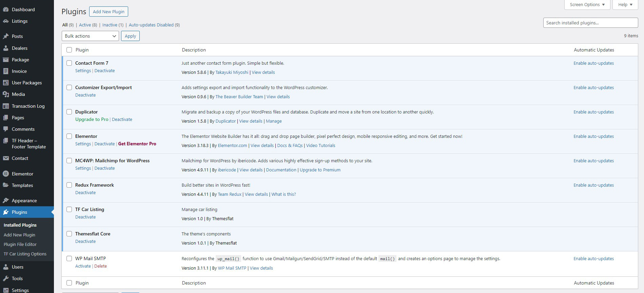Check the Contact Form 7 plugin checkbox
Screen dimensions: 644x293
coord(69,63)
